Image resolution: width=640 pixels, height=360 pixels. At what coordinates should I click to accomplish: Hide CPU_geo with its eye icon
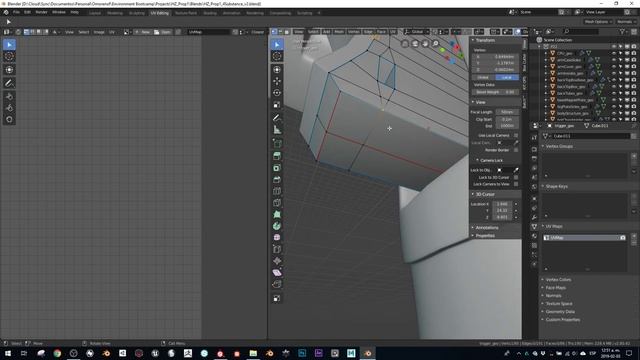coord(614,53)
